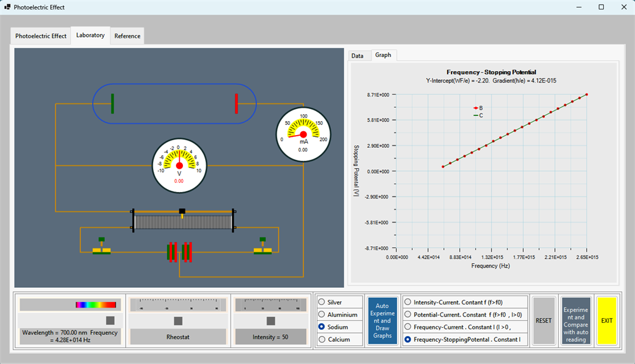Select Frequency-Current experiment option
Screen dimensions: 635x364
[465, 327]
